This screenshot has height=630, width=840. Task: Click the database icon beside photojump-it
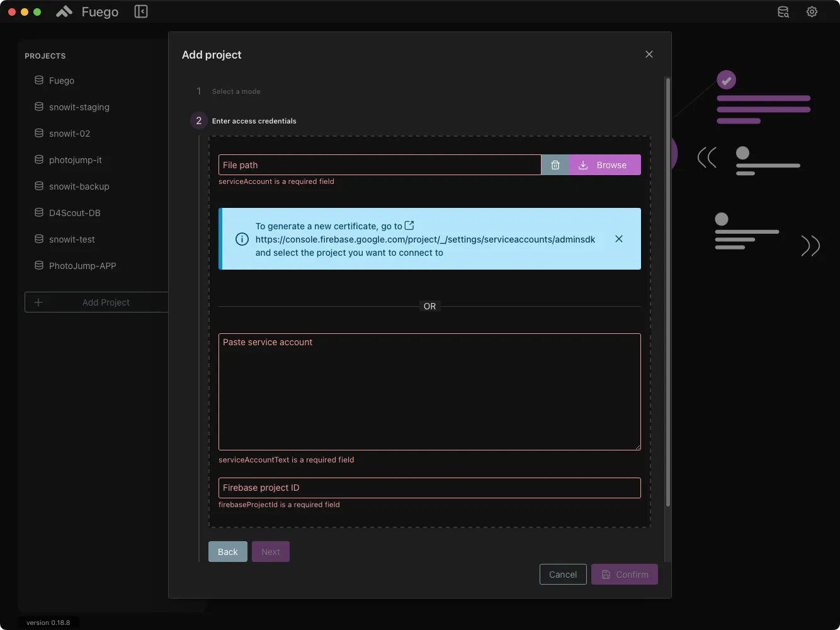pyautogui.click(x=38, y=160)
